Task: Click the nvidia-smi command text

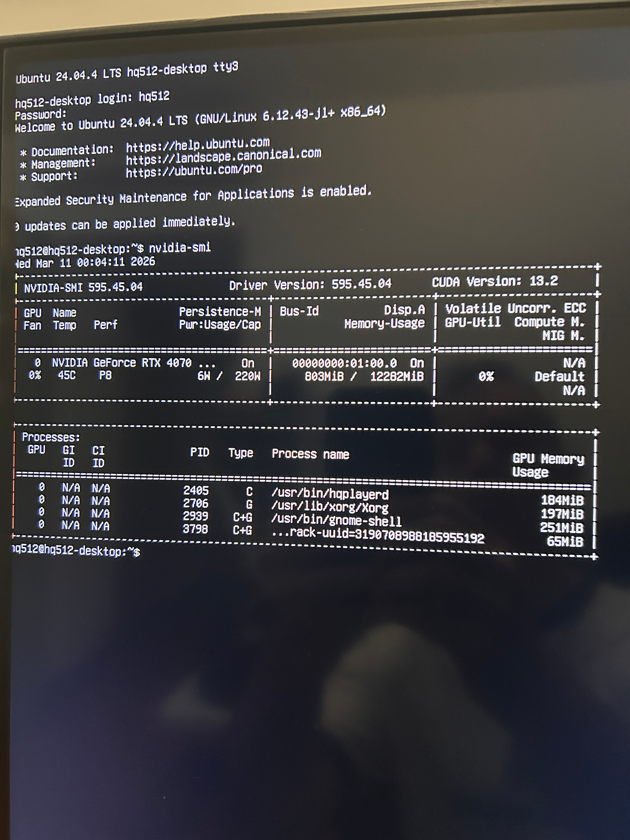Action: [x=179, y=248]
